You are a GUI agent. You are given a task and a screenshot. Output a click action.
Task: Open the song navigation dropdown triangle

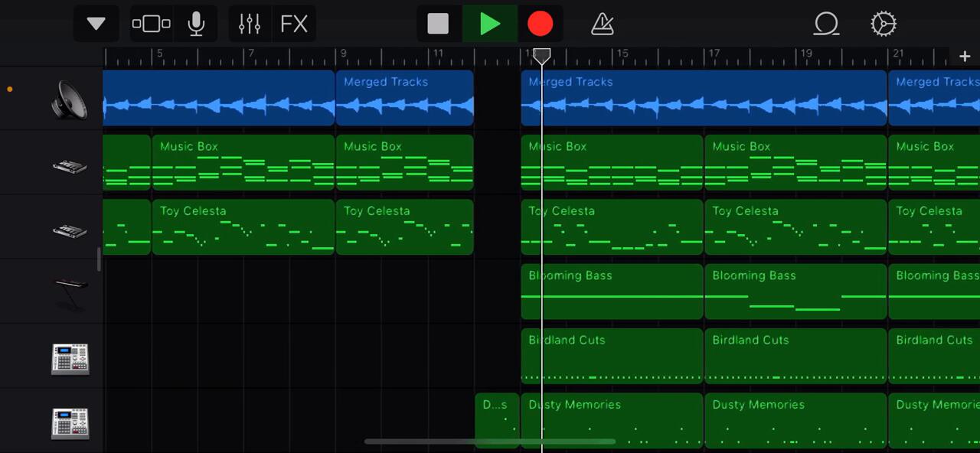point(96,24)
